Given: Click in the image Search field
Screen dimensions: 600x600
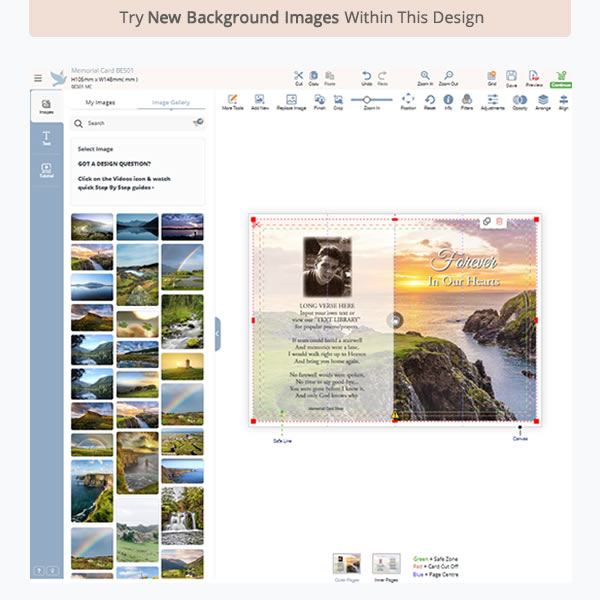Looking at the screenshot, I should (x=130, y=123).
